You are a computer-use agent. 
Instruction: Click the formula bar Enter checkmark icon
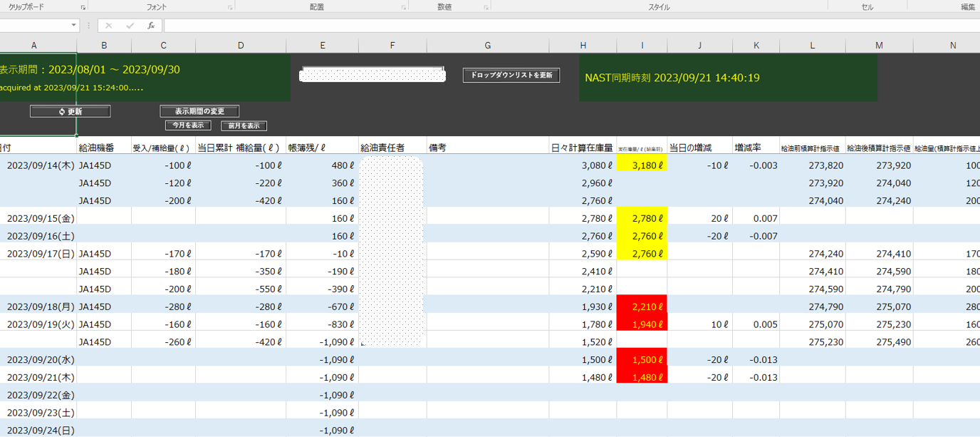pos(130,26)
